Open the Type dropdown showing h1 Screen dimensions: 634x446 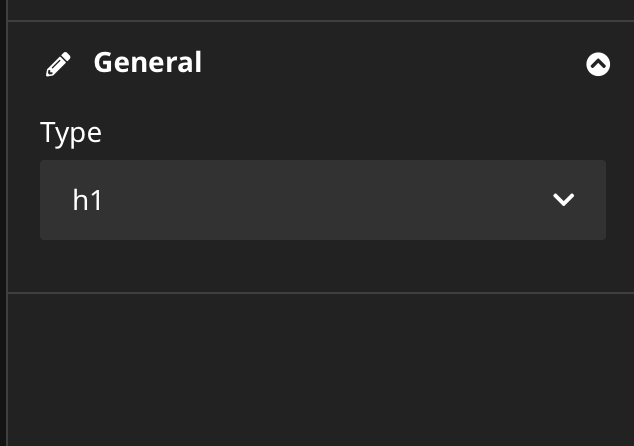pos(323,200)
